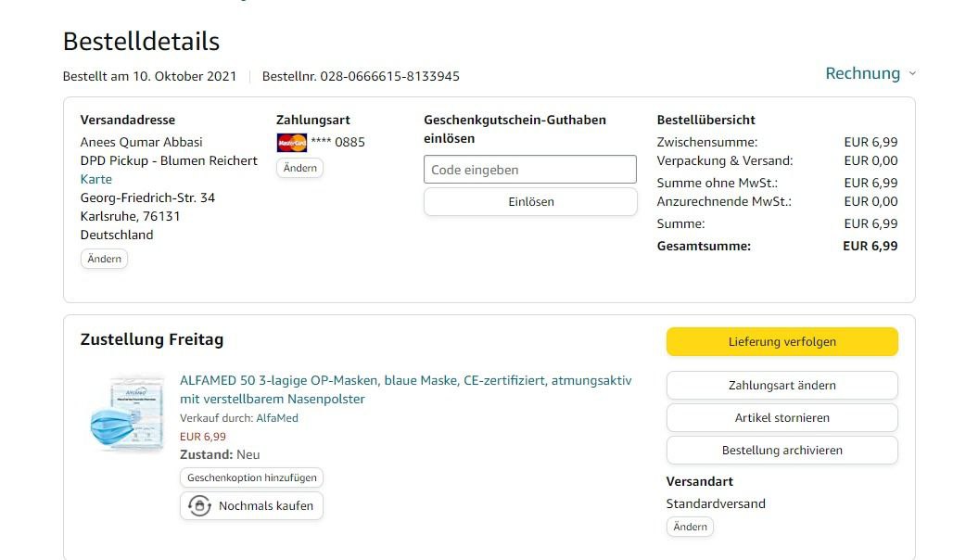The image size is (953, 560).
Task: Click the Mastercard logo under Zahlungsart
Action: pos(291,143)
